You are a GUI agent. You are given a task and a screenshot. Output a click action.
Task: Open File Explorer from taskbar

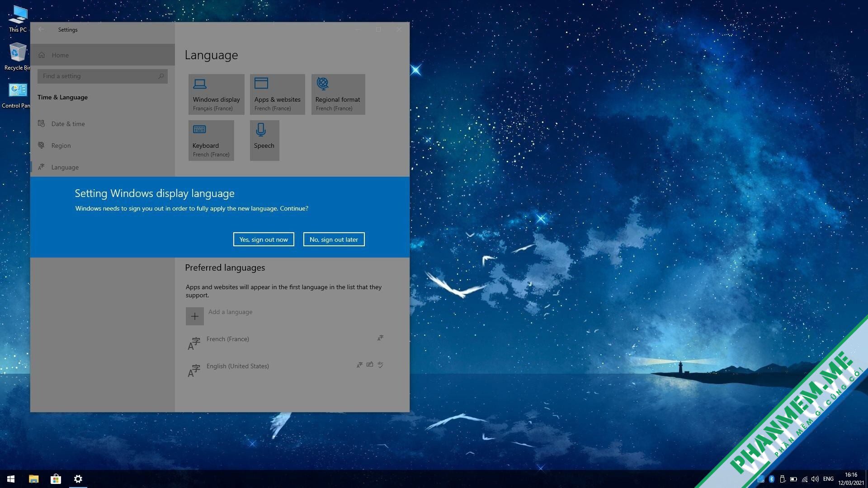pos(34,479)
